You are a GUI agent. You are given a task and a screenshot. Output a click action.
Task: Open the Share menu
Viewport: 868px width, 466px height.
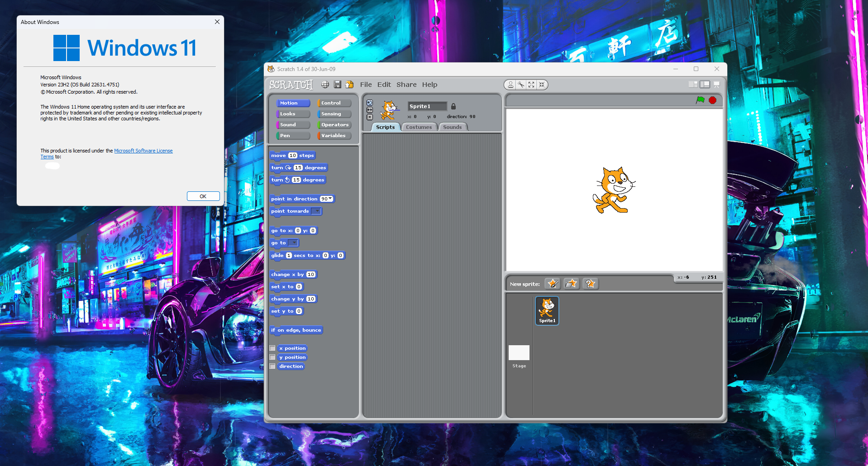[x=406, y=85]
